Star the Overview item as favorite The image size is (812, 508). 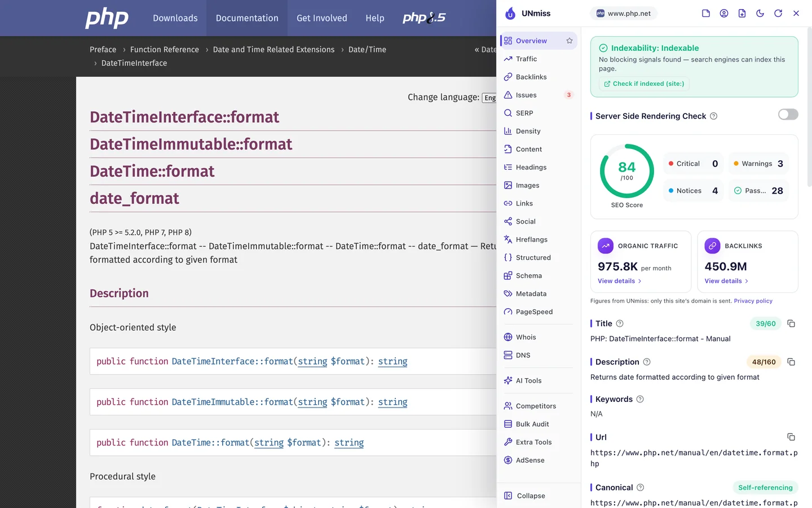point(570,41)
